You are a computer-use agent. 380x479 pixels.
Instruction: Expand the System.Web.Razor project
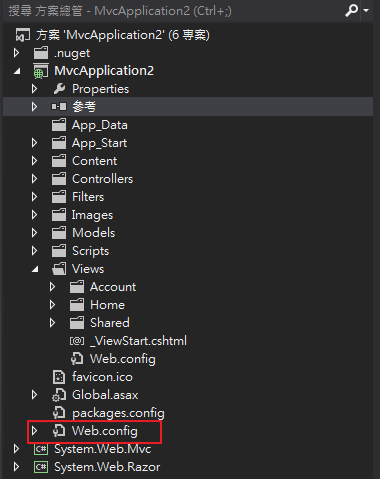[16, 467]
